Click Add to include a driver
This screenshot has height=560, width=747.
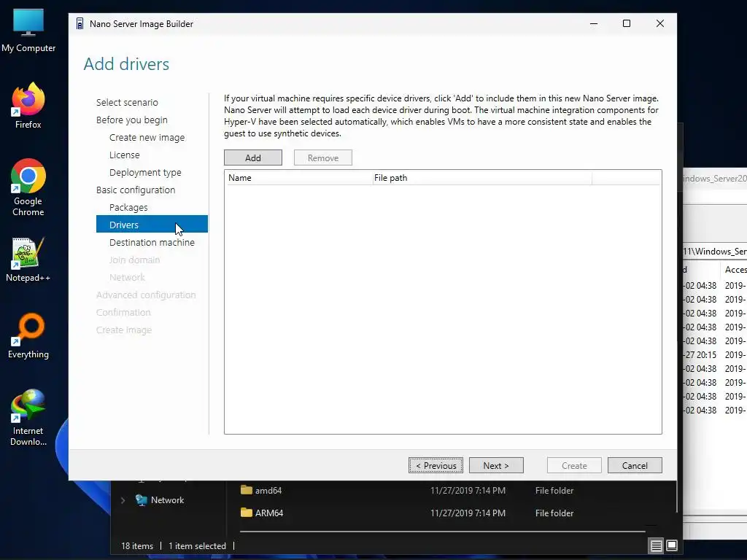253,157
